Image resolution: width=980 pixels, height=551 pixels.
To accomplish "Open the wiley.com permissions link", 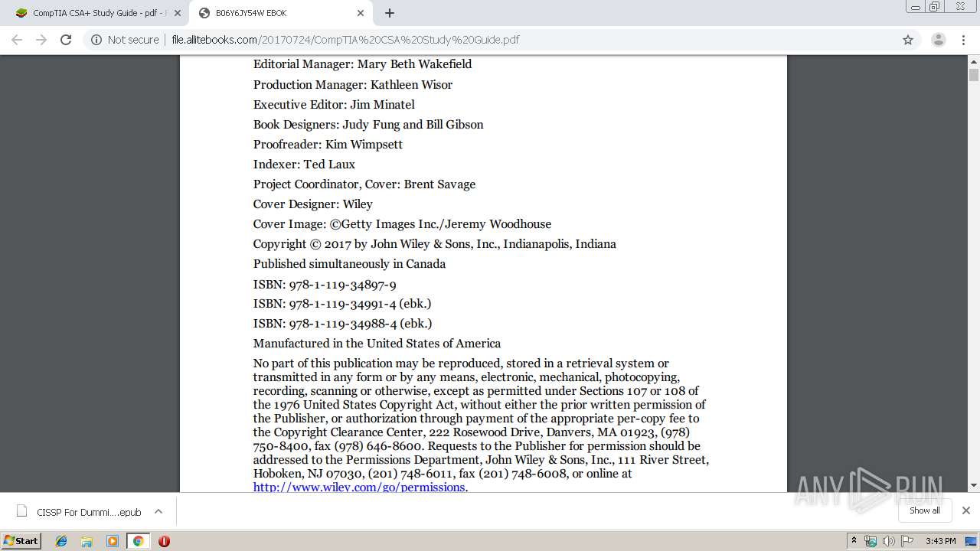I will point(359,487).
